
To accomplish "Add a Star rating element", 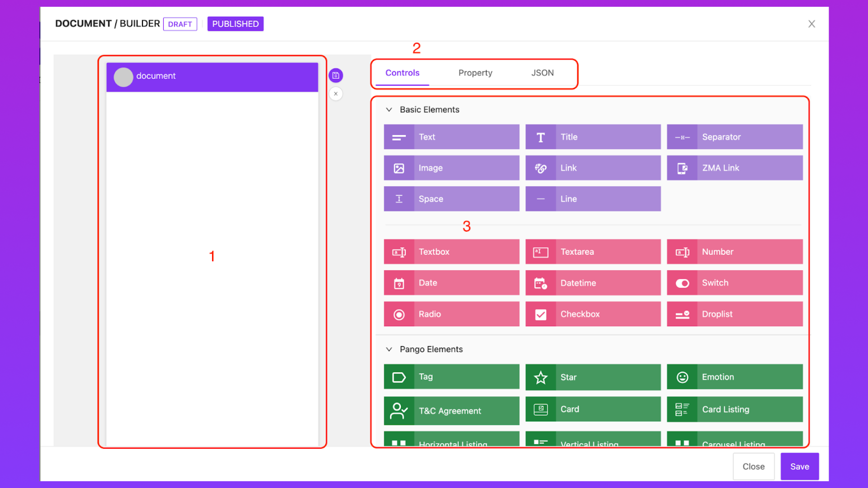I will [x=593, y=377].
